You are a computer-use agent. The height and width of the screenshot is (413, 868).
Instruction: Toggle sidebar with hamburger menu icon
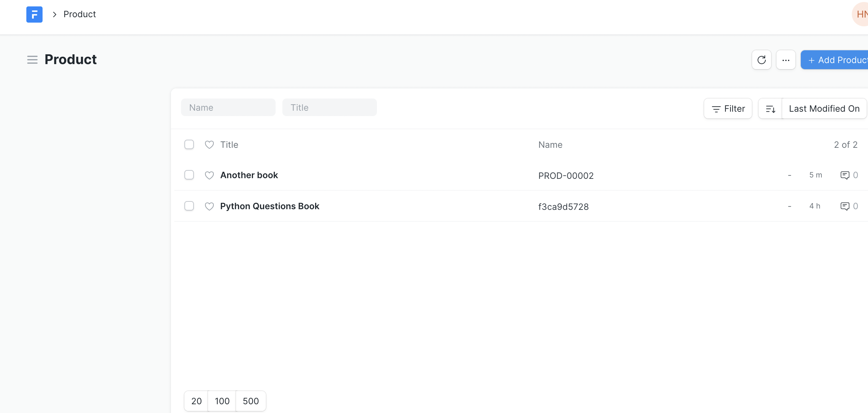coord(32,60)
